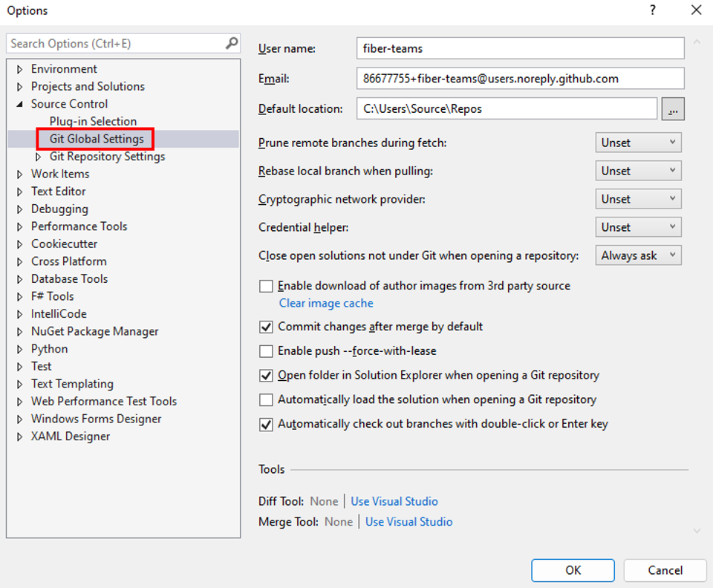Click the search magnifier icon in Search Options
This screenshot has height=588, width=713.
pos(232,44)
